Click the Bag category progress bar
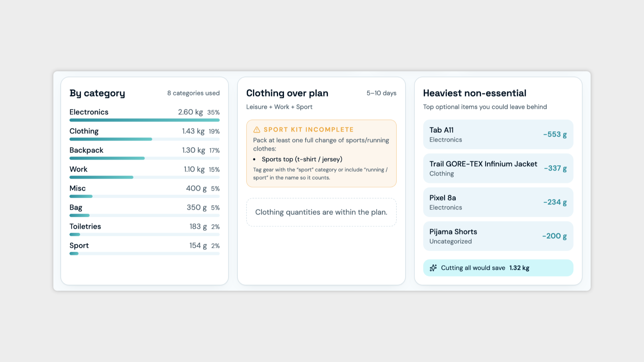 [x=145, y=216]
